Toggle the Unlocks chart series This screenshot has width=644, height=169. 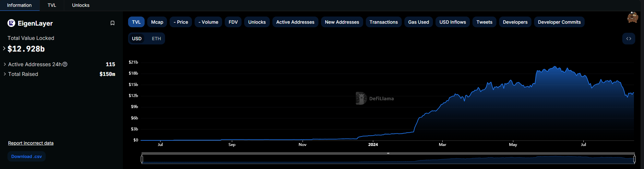point(257,22)
